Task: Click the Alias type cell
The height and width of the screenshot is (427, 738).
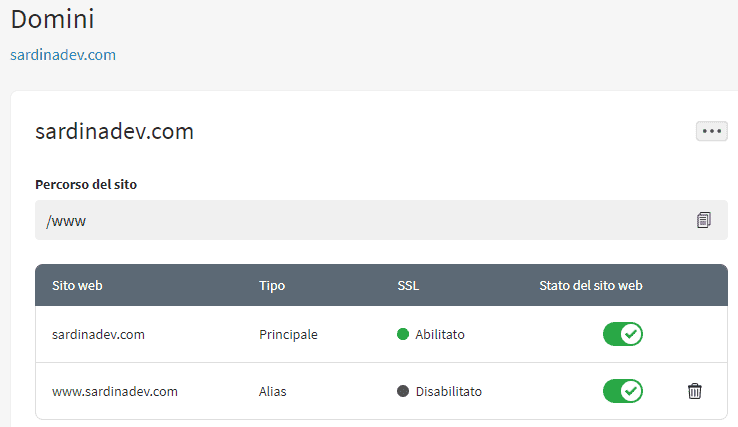Action: [x=273, y=391]
